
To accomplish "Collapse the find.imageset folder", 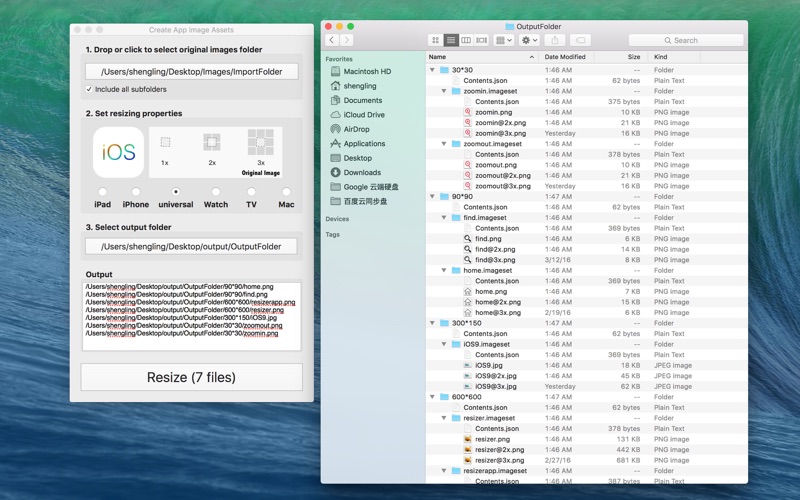I will point(444,217).
